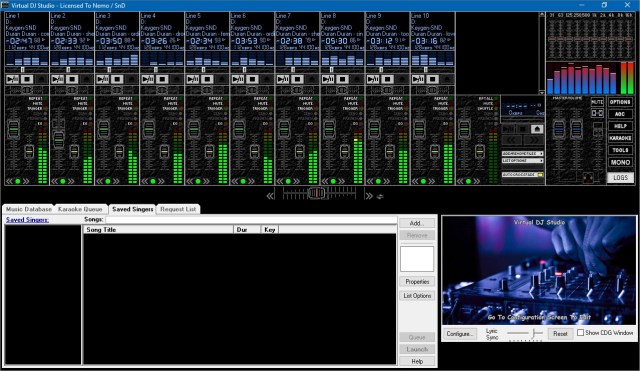Open the Add/Remove Files dropdown
Viewport: 640px width, 371px height.
pyautogui.click(x=522, y=154)
